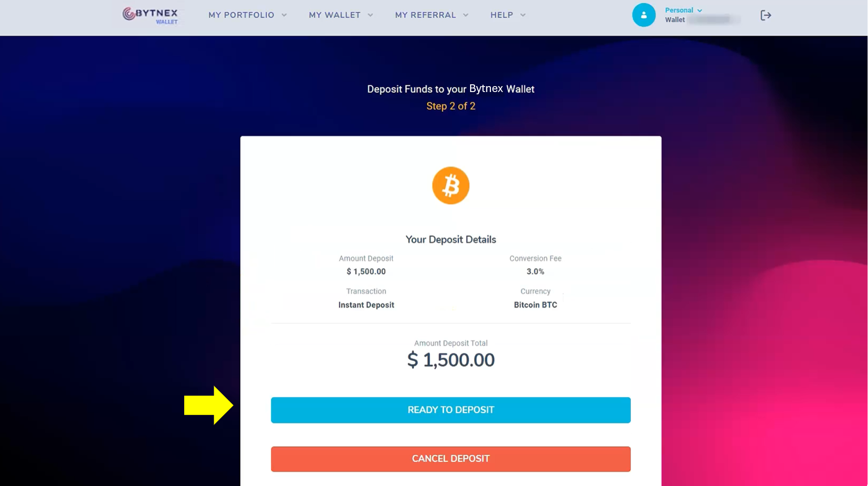The width and height of the screenshot is (868, 486).
Task: Click the Step 2 of 2 indicator
Action: coord(451,106)
